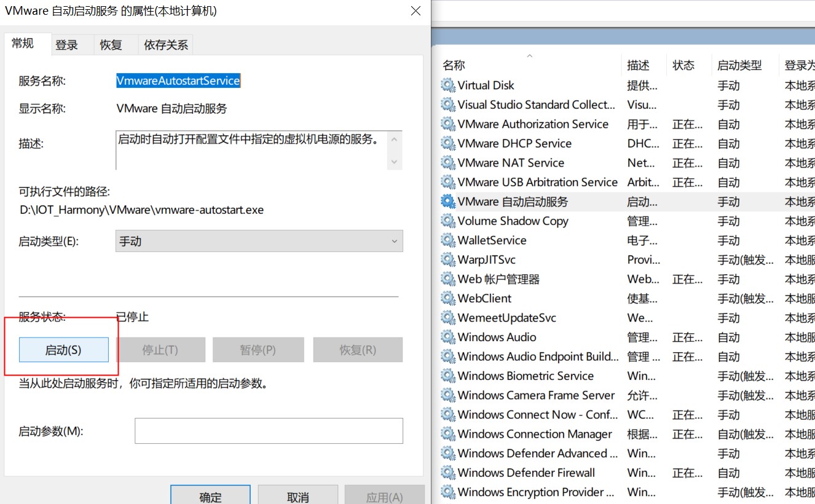The width and height of the screenshot is (815, 504).
Task: Click the VMware 自动启动服务 row gear icon
Action: (x=448, y=202)
